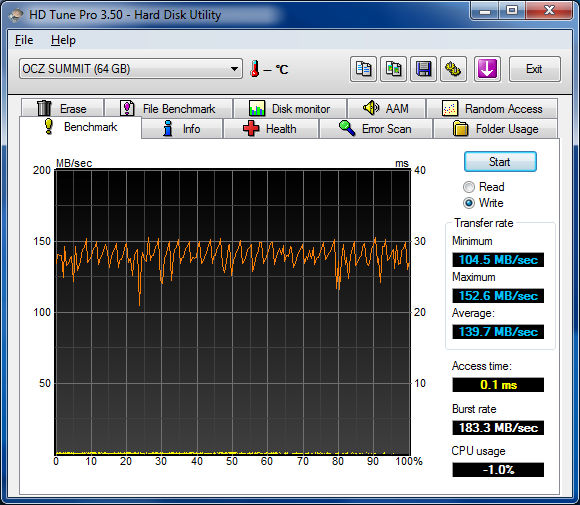This screenshot has width=580, height=505.
Task: Open the Help menu
Action: click(63, 40)
